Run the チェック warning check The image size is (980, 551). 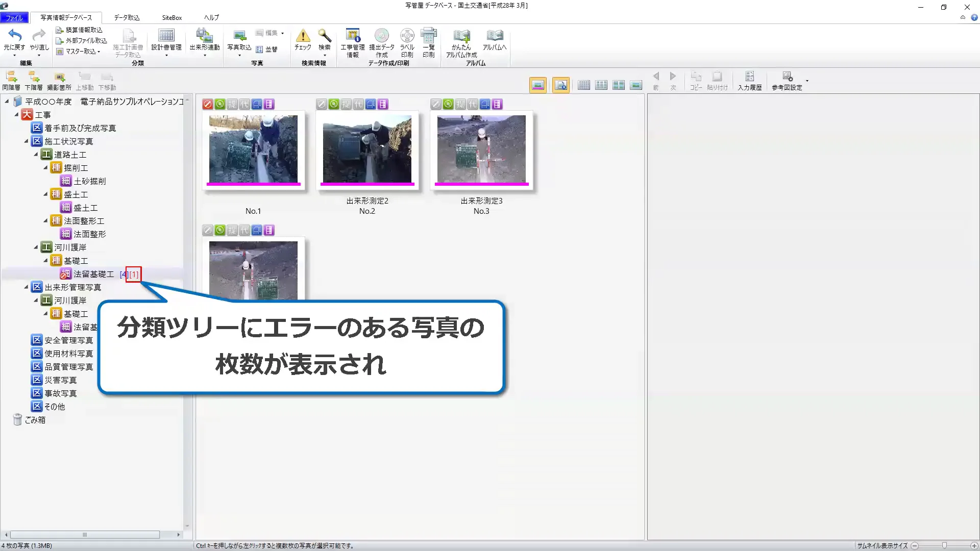coord(303,40)
